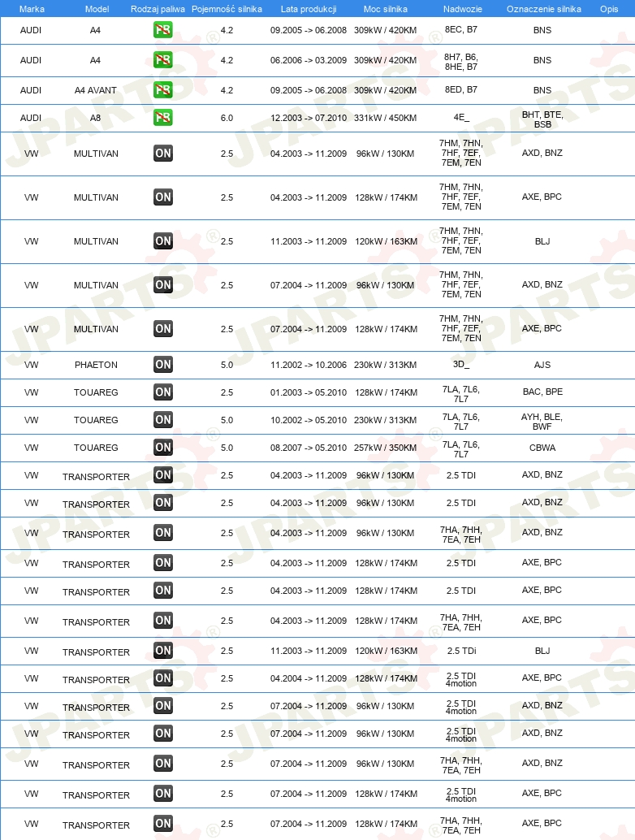Click the 2.5 TDi body cell in Transporter BLJ row

[x=461, y=651]
